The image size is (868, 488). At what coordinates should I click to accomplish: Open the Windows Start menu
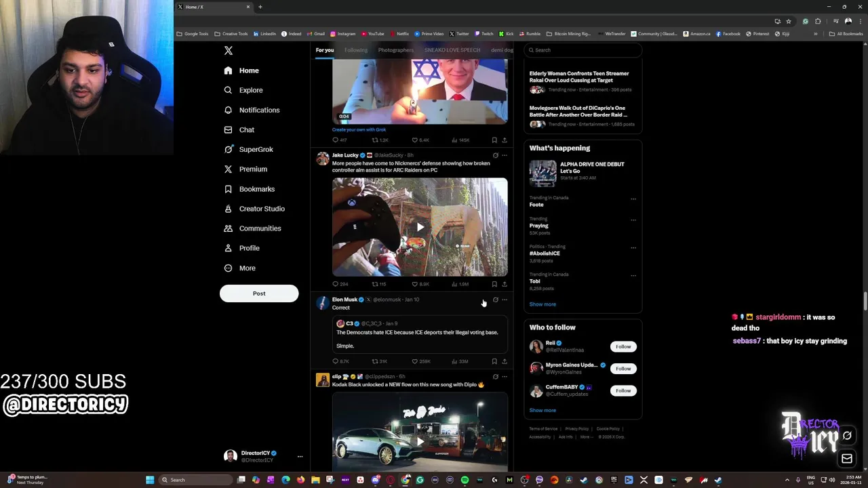tap(150, 480)
